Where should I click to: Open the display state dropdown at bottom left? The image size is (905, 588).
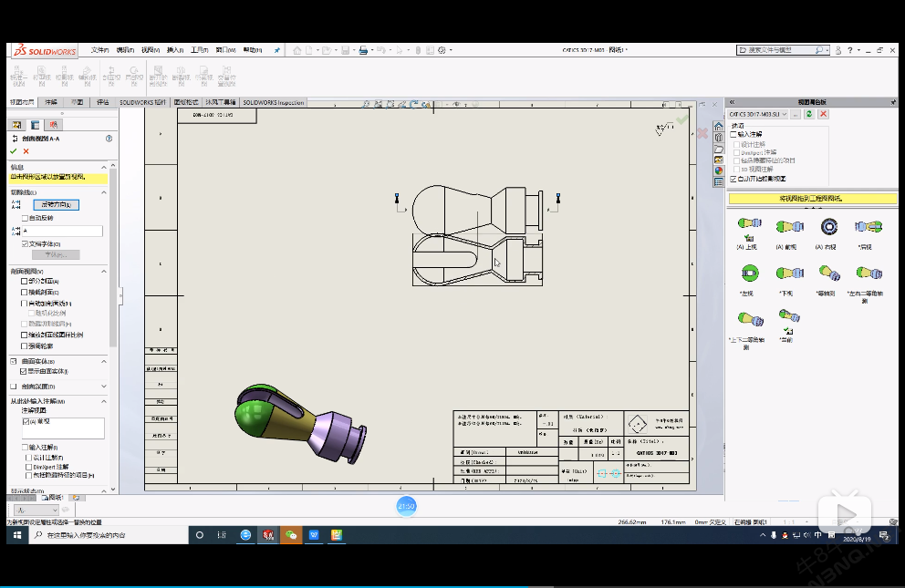click(36, 511)
